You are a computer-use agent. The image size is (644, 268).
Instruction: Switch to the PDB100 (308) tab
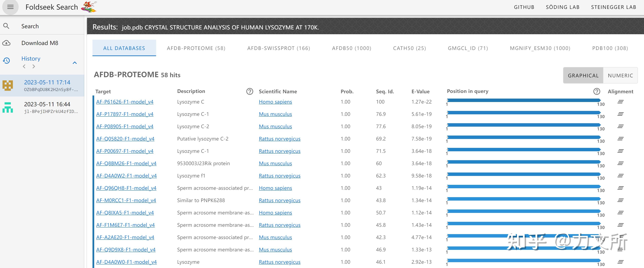pyautogui.click(x=610, y=48)
